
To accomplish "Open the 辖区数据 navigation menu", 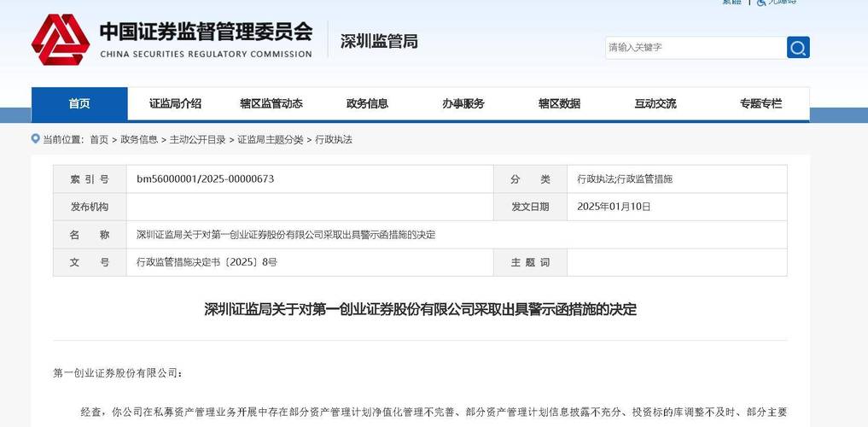I will [x=559, y=103].
